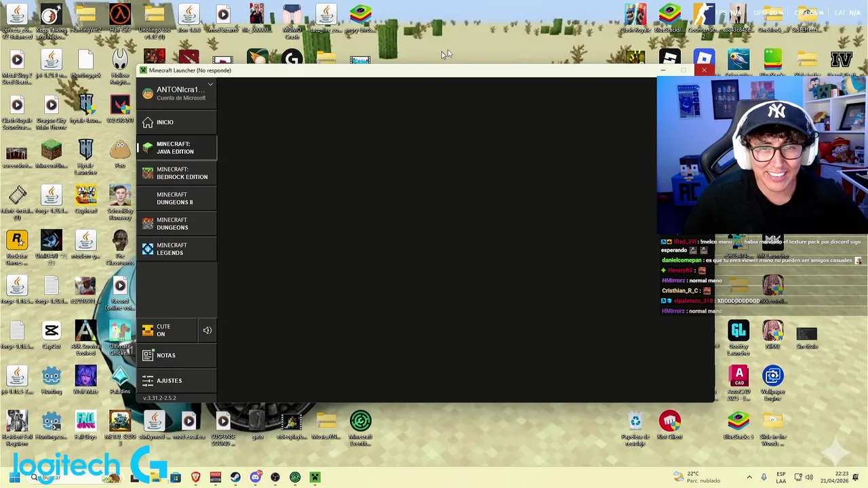Open the Minecraft Event desktop icon
Image resolution: width=868 pixels, height=488 pixels.
[x=361, y=429]
